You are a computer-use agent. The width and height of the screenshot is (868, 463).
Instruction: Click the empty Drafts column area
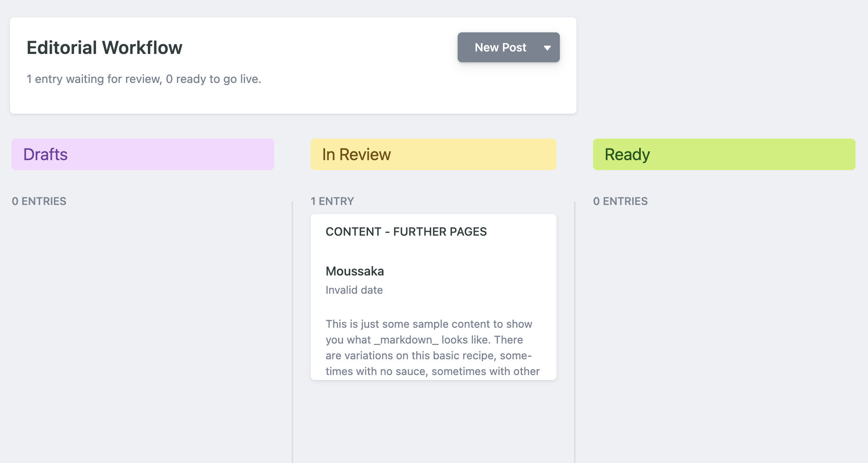click(x=143, y=332)
